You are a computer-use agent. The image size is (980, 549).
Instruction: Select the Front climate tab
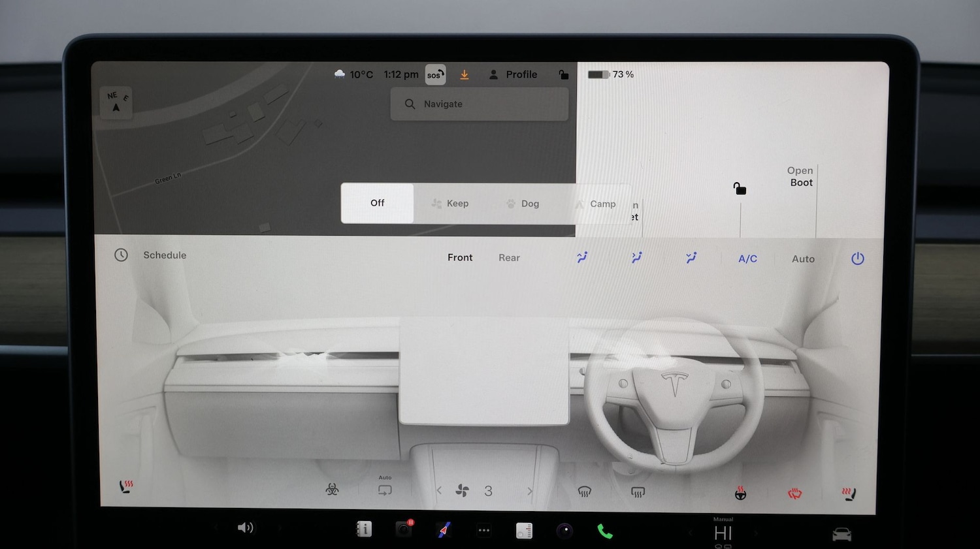[x=460, y=257]
